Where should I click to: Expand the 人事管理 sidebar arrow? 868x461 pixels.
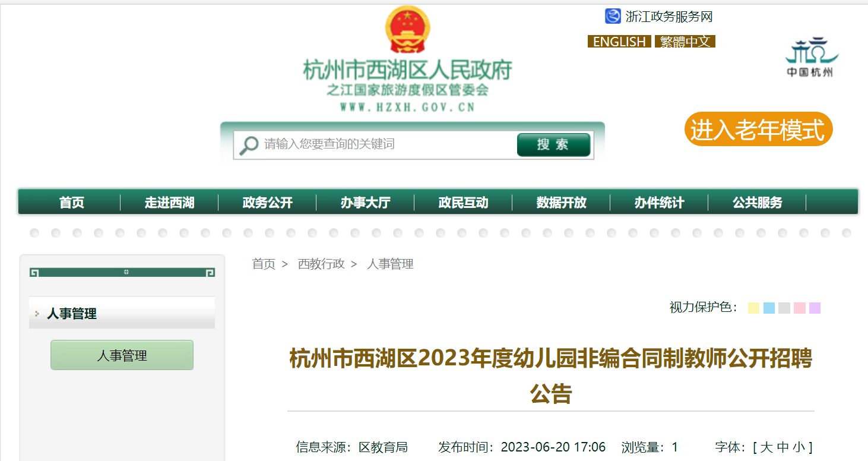pyautogui.click(x=37, y=314)
